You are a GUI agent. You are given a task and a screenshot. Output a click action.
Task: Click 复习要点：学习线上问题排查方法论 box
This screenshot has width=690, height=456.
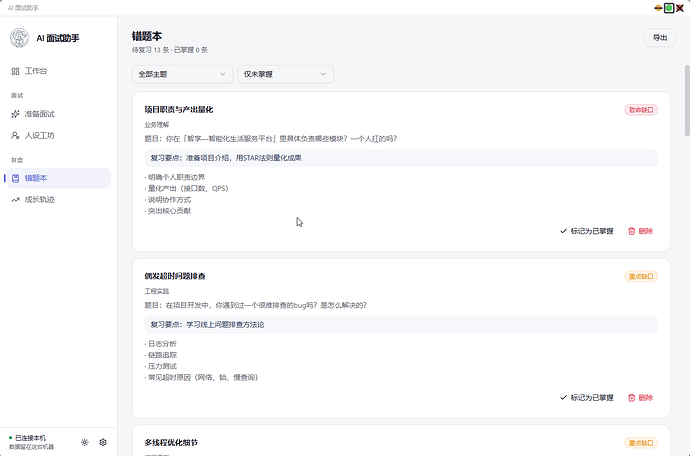click(401, 324)
